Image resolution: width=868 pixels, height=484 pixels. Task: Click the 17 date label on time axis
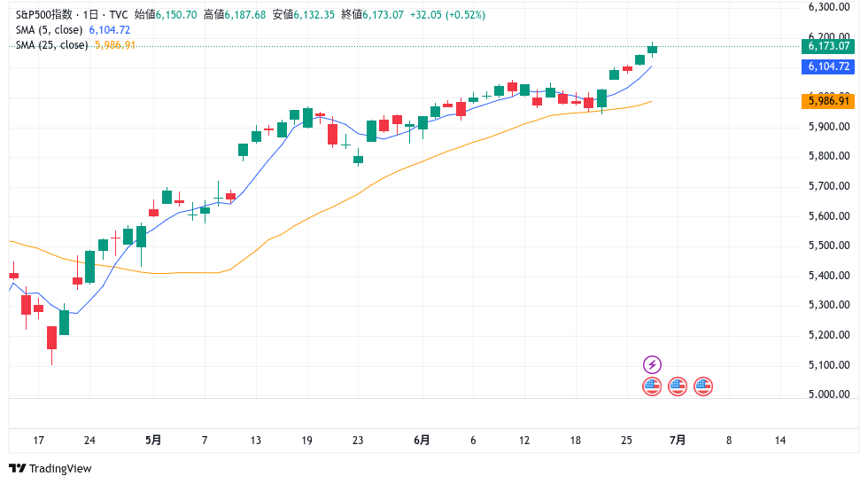coord(38,441)
